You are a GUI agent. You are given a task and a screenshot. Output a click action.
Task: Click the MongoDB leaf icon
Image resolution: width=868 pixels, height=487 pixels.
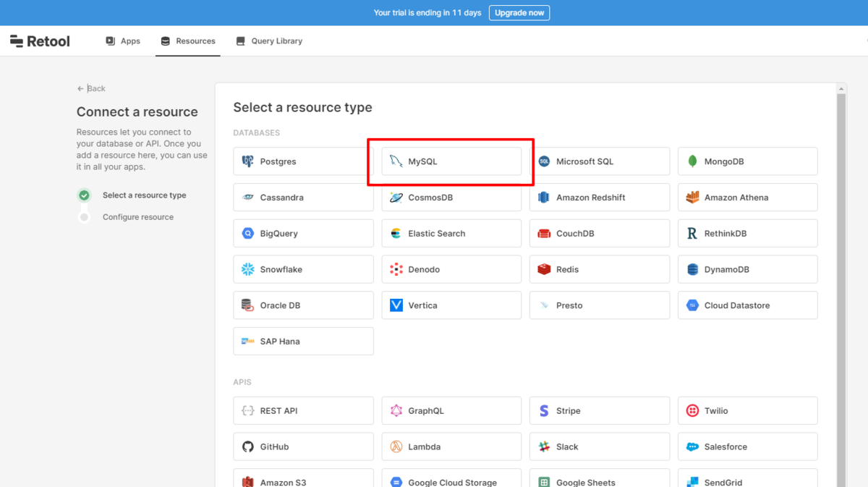point(692,161)
